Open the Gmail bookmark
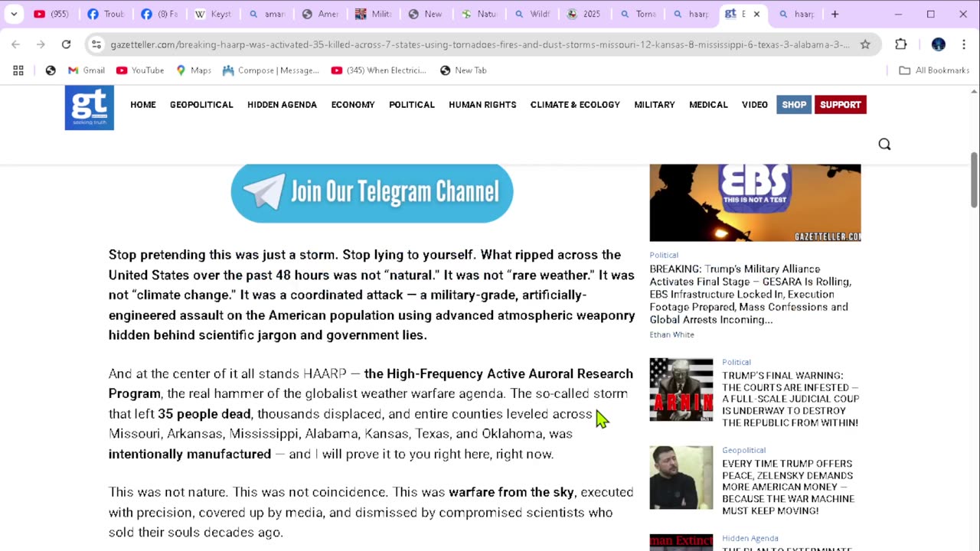 pos(86,70)
